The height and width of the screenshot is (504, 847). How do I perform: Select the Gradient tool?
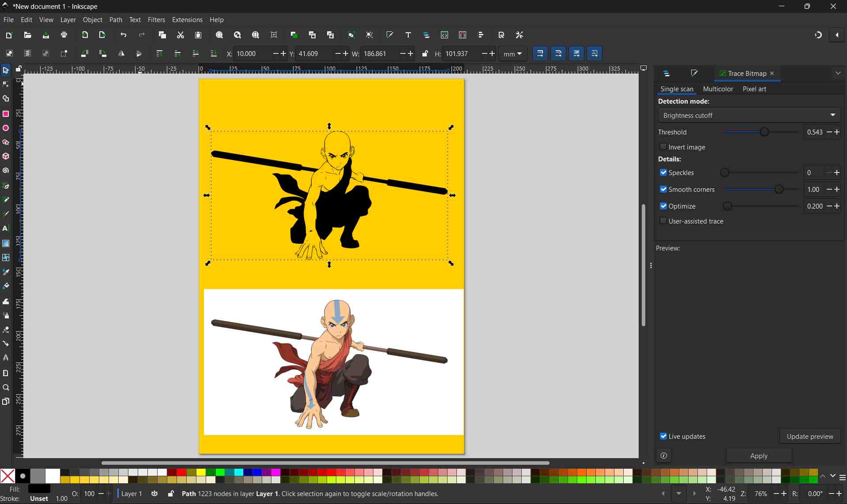click(x=6, y=243)
